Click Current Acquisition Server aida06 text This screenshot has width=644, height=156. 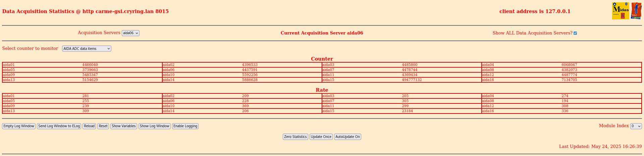322,33
